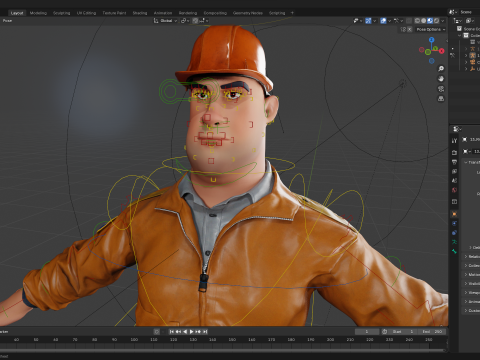
Task: Select the Layout workspace tab
Action: click(17, 13)
